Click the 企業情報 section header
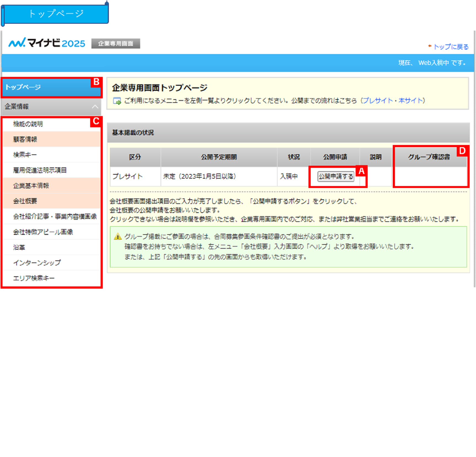Screen dimensions: 476x457 click(51, 107)
